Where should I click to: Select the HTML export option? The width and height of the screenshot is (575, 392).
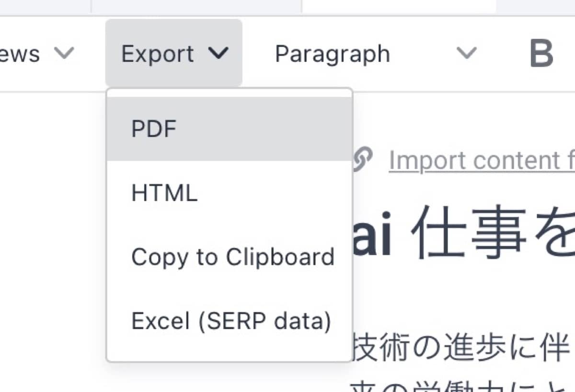click(x=164, y=193)
